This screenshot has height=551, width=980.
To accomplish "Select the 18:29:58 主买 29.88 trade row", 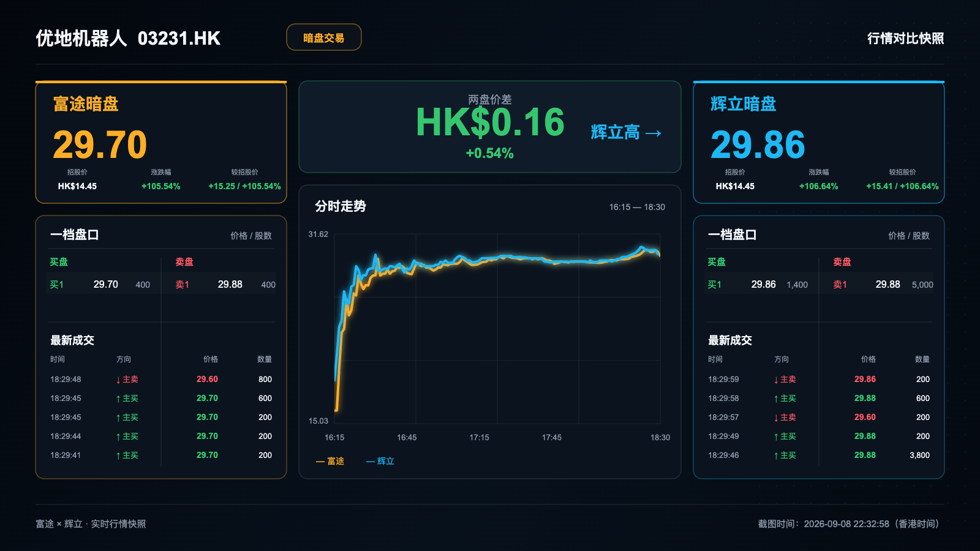I will click(819, 399).
